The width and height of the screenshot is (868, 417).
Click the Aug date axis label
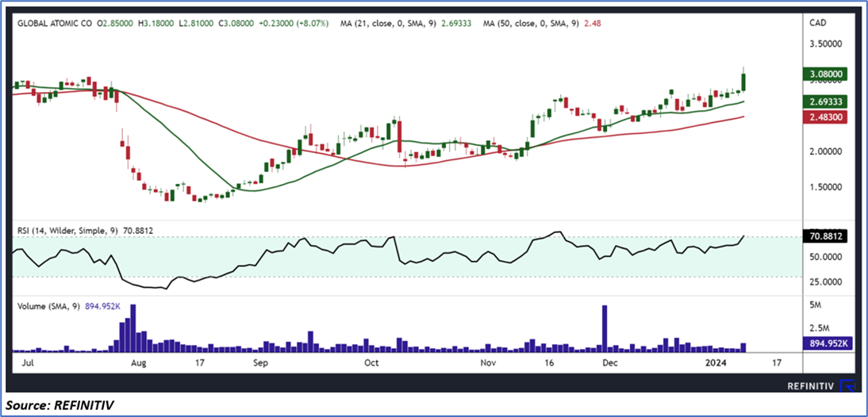click(x=138, y=363)
